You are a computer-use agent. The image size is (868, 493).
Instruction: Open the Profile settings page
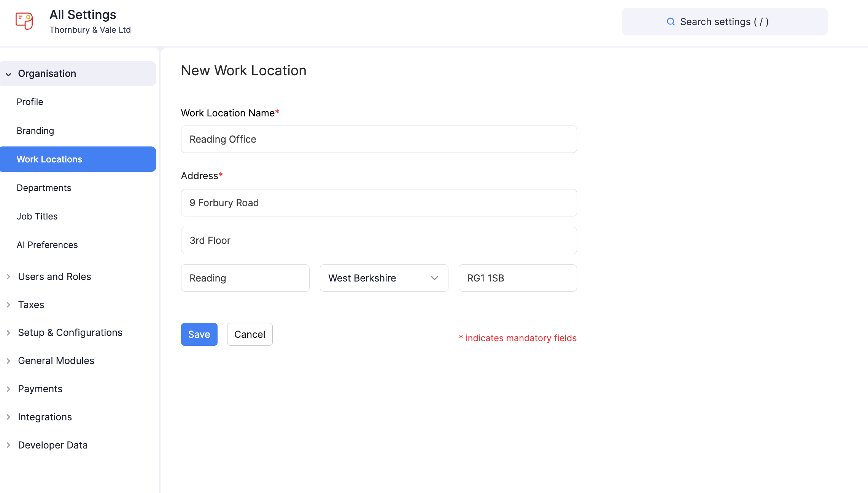pyautogui.click(x=30, y=102)
